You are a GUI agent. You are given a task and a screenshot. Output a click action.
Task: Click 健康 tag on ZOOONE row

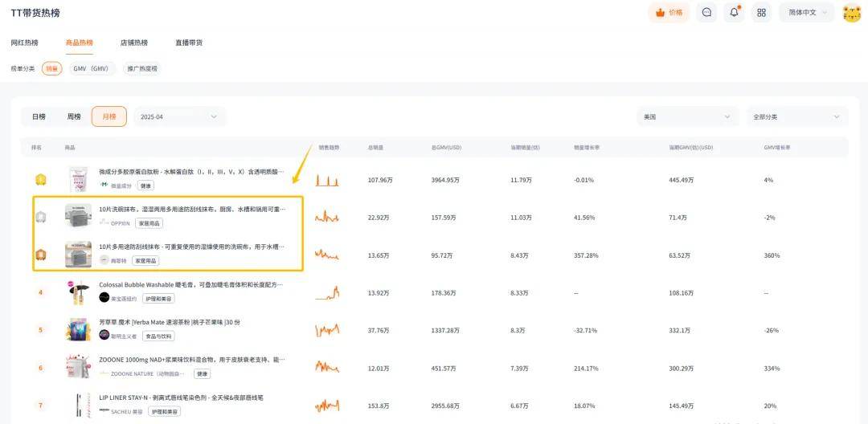point(202,373)
